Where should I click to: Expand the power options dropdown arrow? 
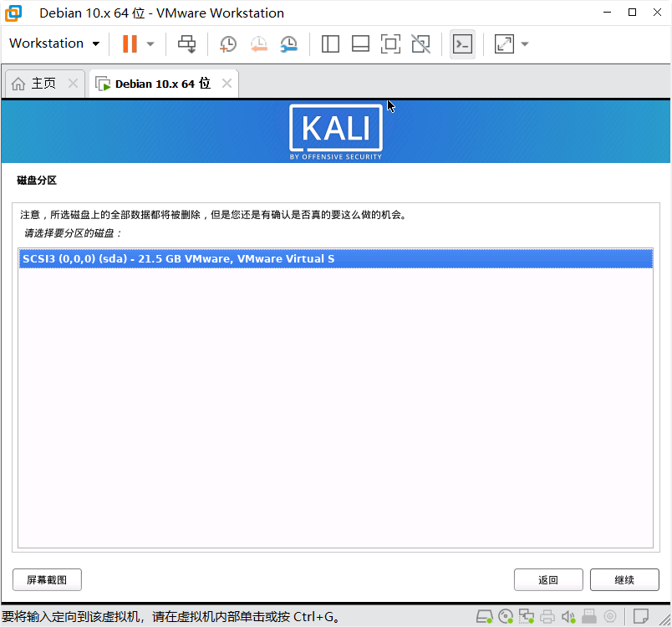(150, 43)
